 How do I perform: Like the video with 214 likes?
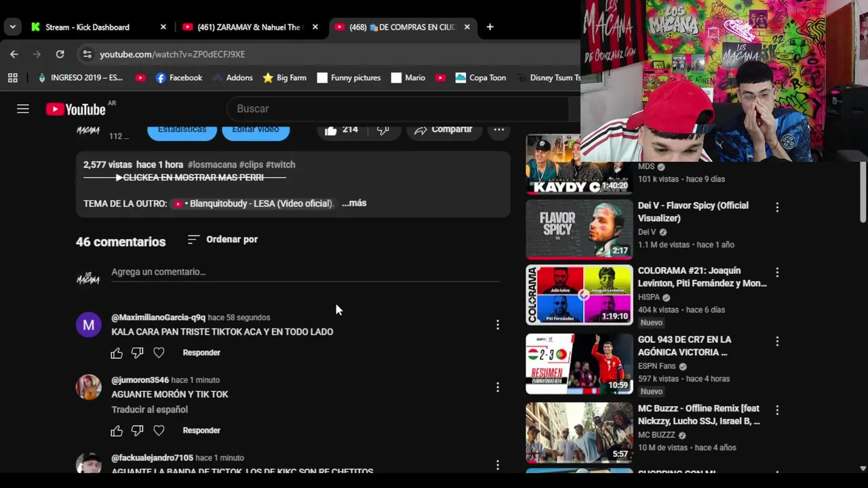(341, 129)
